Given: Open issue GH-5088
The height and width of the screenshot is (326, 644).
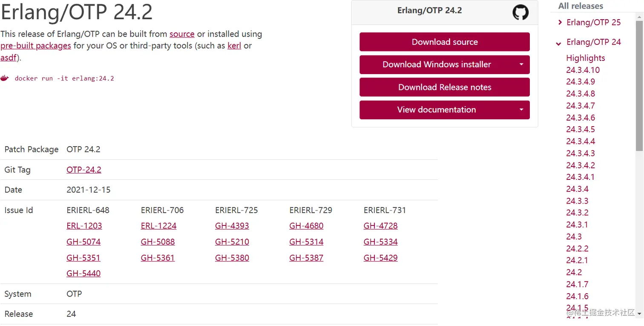Looking at the screenshot, I should tap(158, 242).
